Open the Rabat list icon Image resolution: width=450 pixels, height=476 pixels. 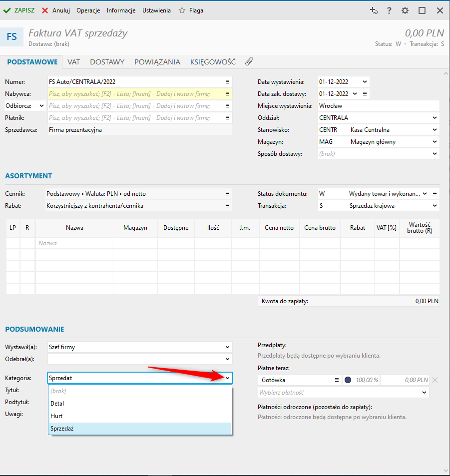tap(227, 205)
